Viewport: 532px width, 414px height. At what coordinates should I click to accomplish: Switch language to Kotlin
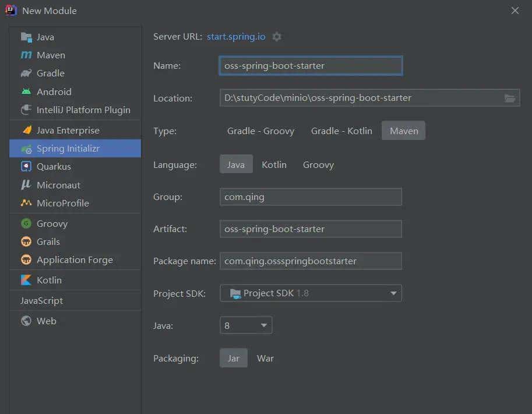click(x=274, y=165)
